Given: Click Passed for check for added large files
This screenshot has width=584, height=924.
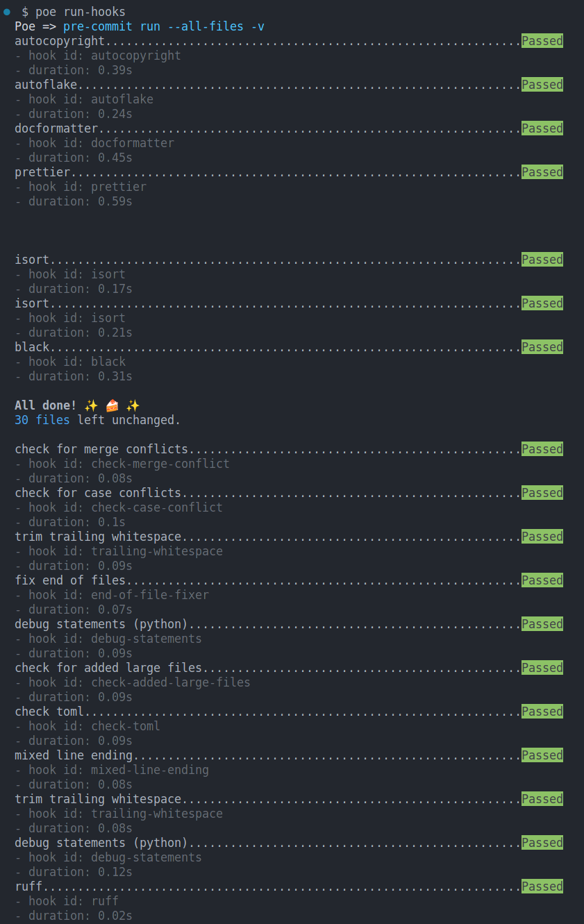Looking at the screenshot, I should tap(542, 667).
